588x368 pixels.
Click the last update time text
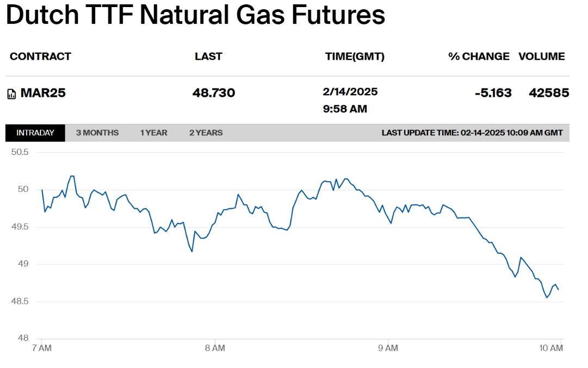click(472, 133)
